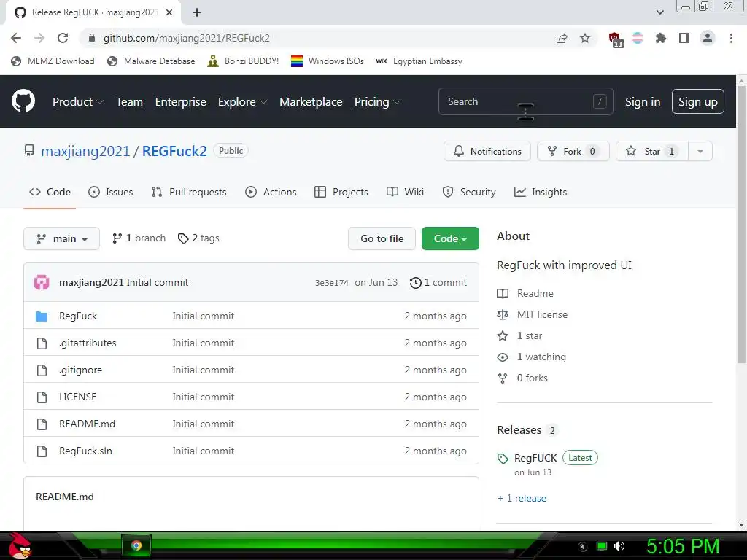Image resolution: width=747 pixels, height=560 pixels.
Task: Click the RegFUCK release tag icon
Action: (503, 459)
